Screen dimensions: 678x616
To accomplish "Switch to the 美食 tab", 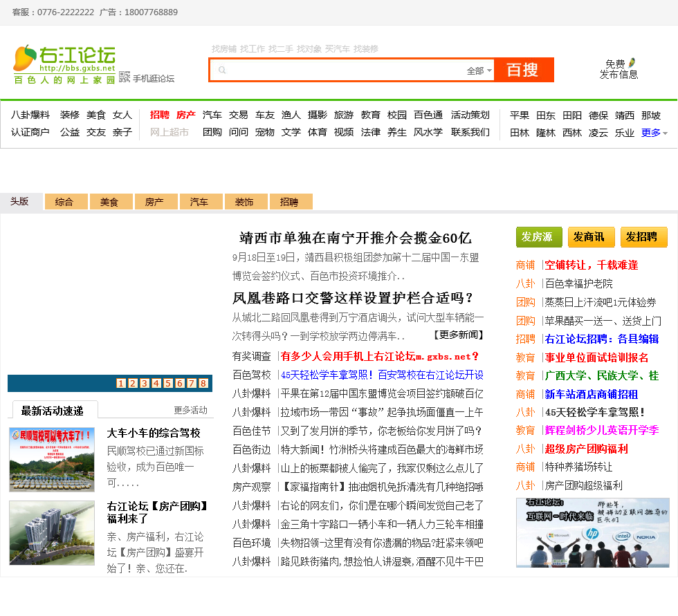I will (109, 202).
